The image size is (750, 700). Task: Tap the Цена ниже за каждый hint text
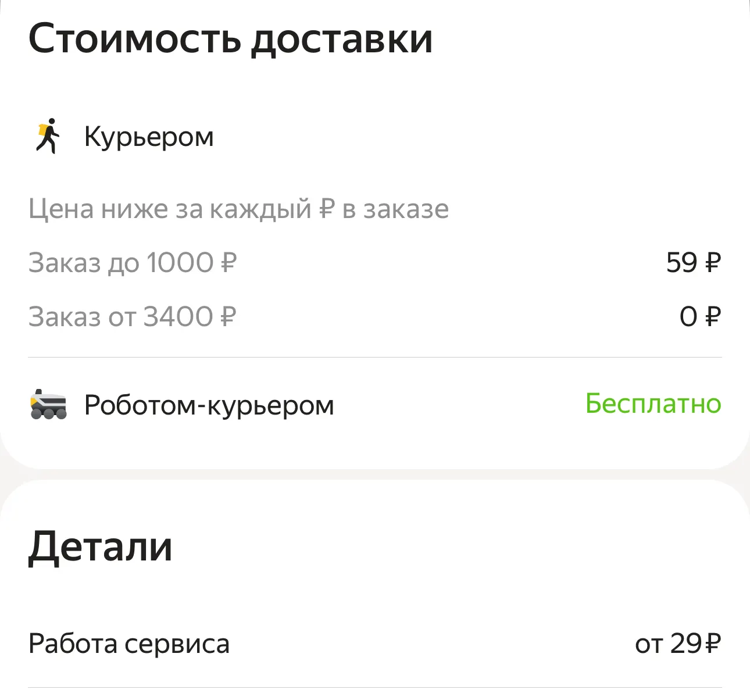tap(169, 209)
